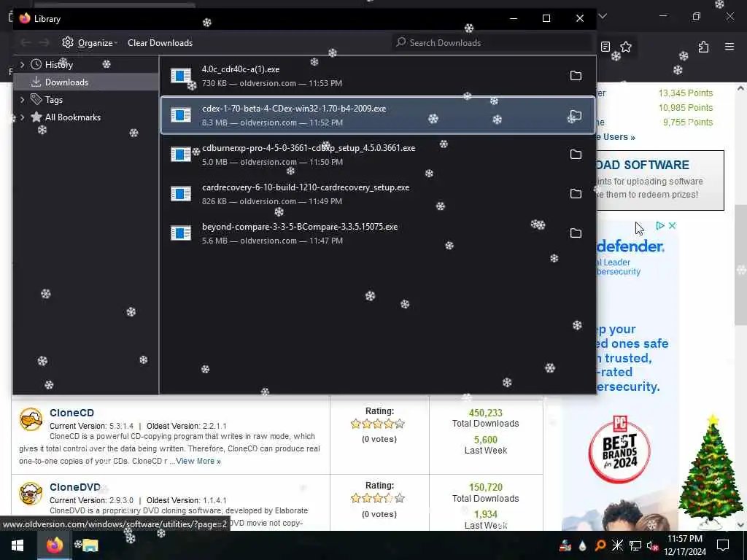This screenshot has width=747, height=560.
Task: Click Firefox logo in Library title bar
Action: tap(25, 18)
